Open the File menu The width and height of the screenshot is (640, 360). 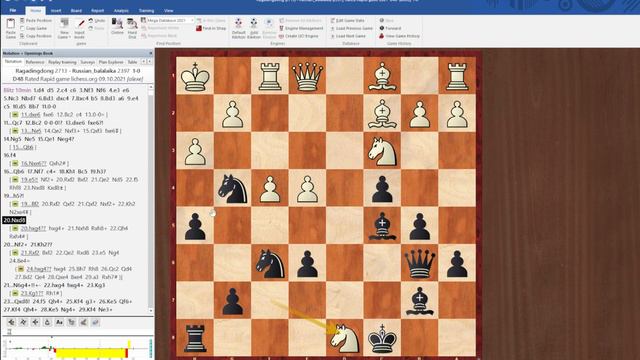pos(13,11)
